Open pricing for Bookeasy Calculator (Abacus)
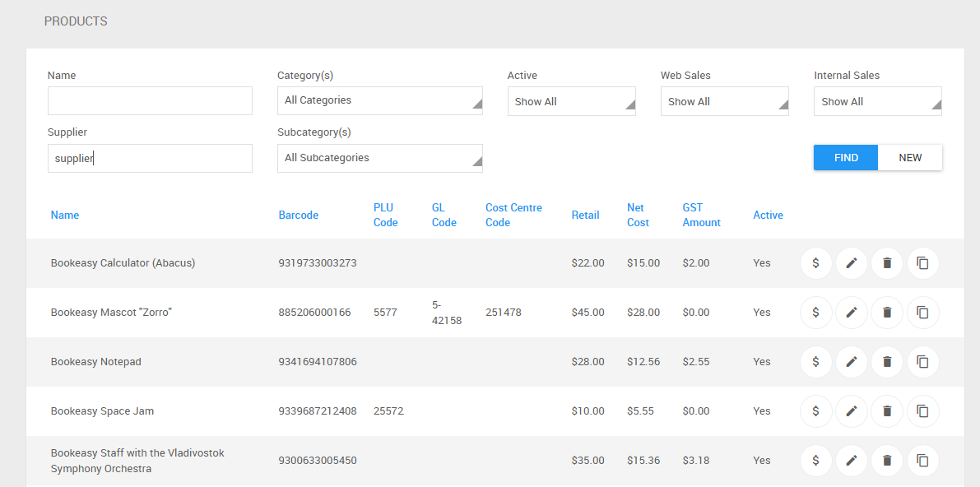 (x=815, y=263)
